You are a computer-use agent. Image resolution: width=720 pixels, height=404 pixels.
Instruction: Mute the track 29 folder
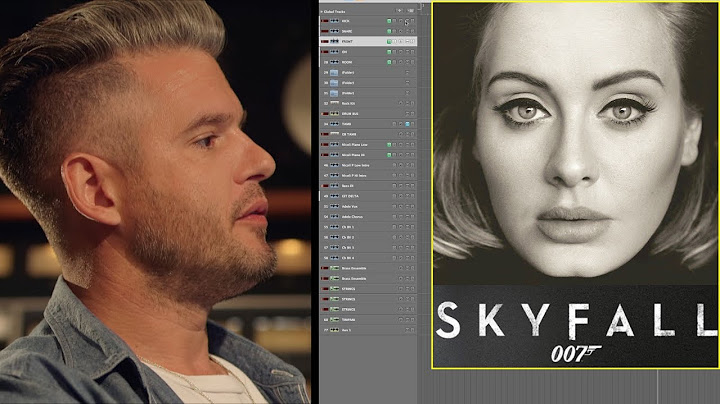[x=407, y=73]
